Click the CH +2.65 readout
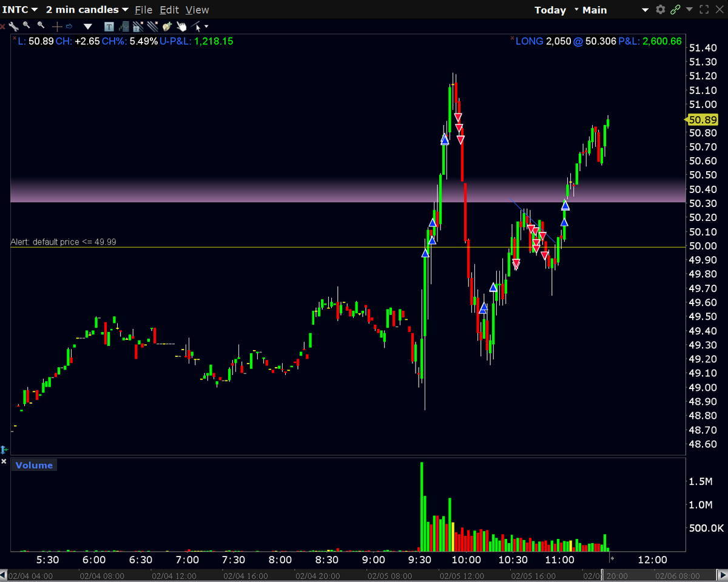Image resolution: width=728 pixels, height=582 pixels. 78,41
